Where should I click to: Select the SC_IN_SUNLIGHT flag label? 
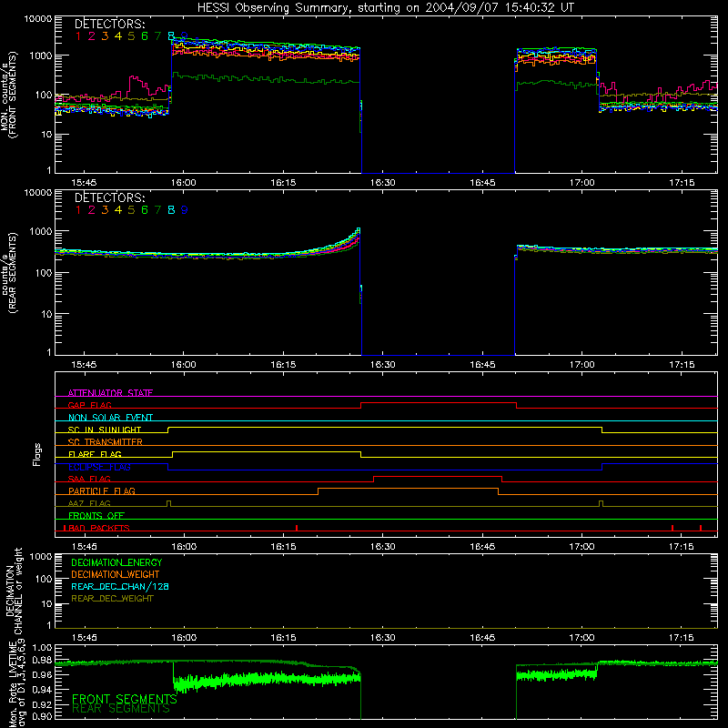click(x=105, y=430)
